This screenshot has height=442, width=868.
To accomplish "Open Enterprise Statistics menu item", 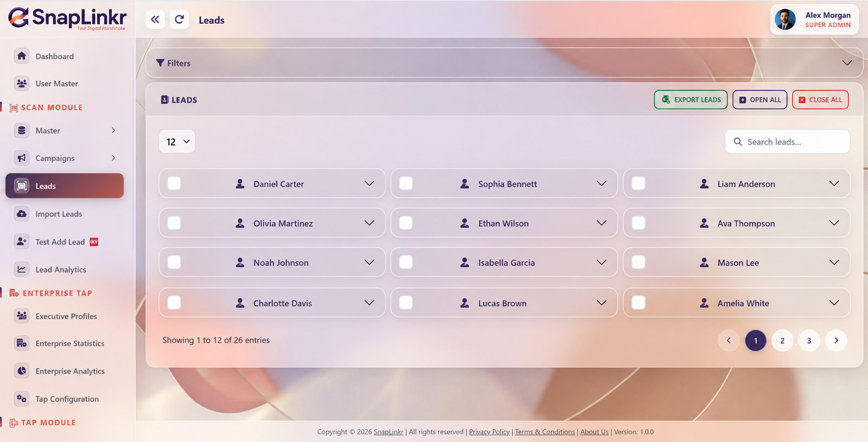I will pyautogui.click(x=65, y=343).
